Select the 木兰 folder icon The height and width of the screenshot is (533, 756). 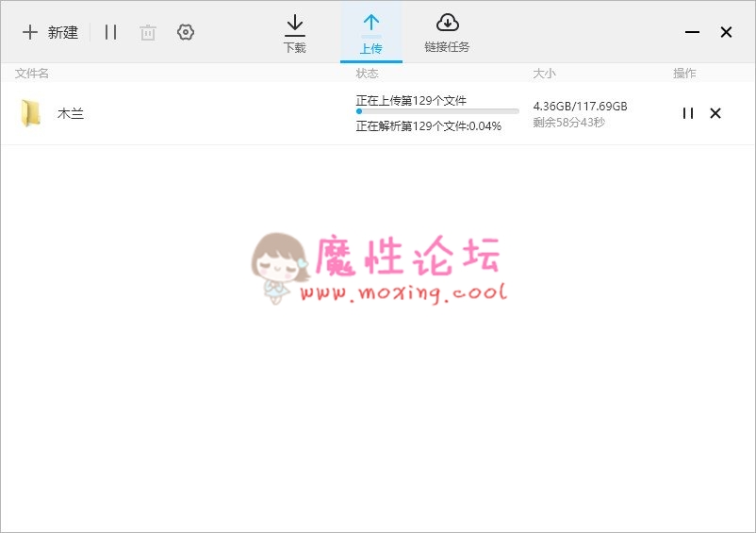(31, 113)
